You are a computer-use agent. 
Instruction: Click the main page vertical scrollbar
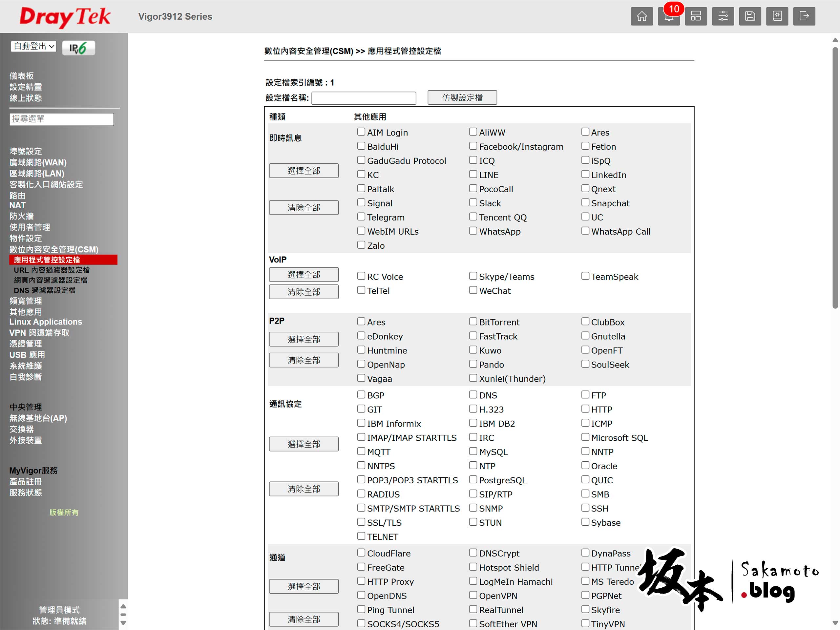click(835, 178)
